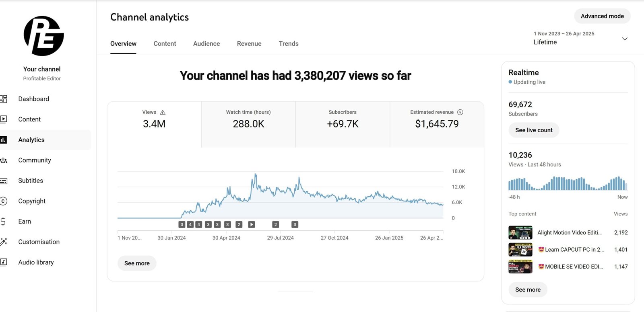Click See live count button
Image resolution: width=644 pixels, height=312 pixels.
point(534,130)
